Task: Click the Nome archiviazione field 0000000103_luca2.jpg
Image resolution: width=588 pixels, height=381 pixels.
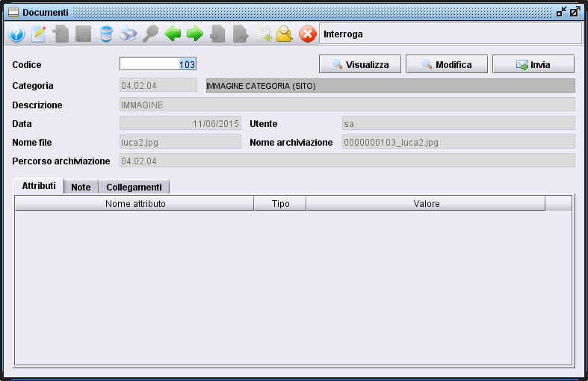Action: pyautogui.click(x=458, y=142)
